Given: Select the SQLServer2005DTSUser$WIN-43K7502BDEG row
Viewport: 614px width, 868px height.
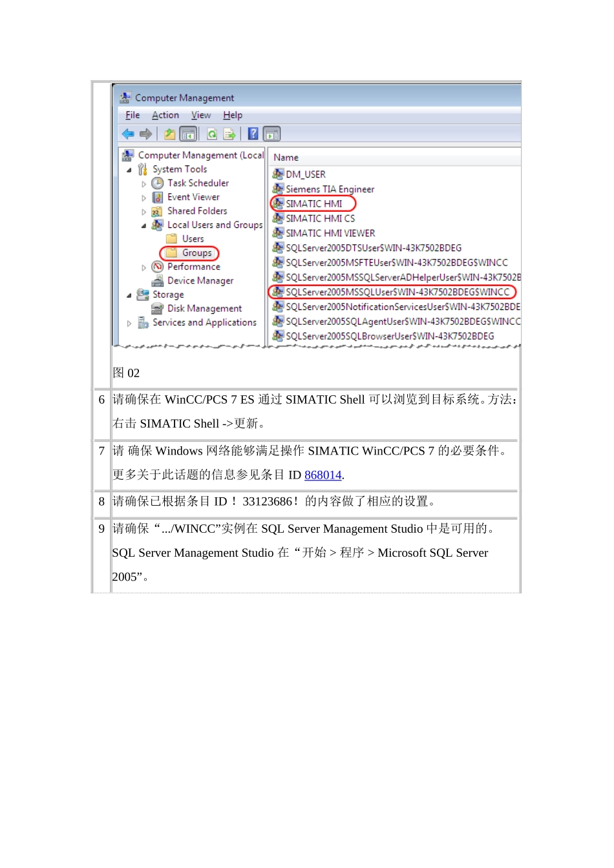Looking at the screenshot, I should point(374,248).
